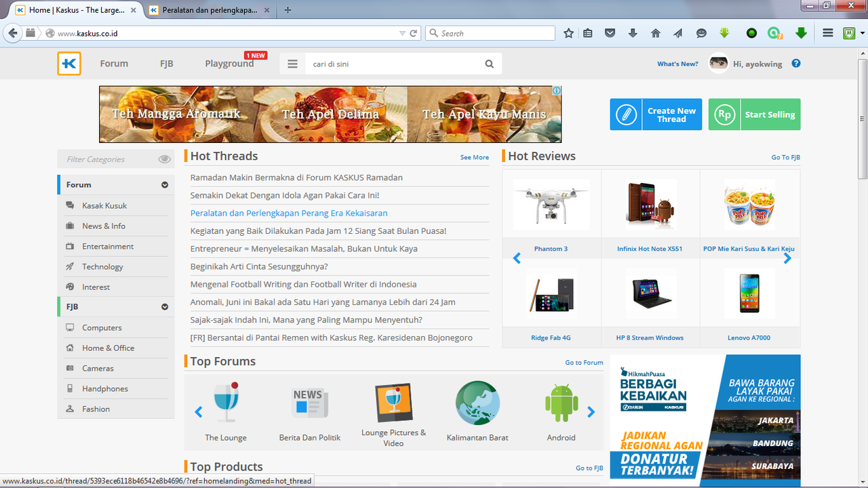Go to the browser home icon
The width and height of the screenshot is (868, 488).
[x=655, y=33]
